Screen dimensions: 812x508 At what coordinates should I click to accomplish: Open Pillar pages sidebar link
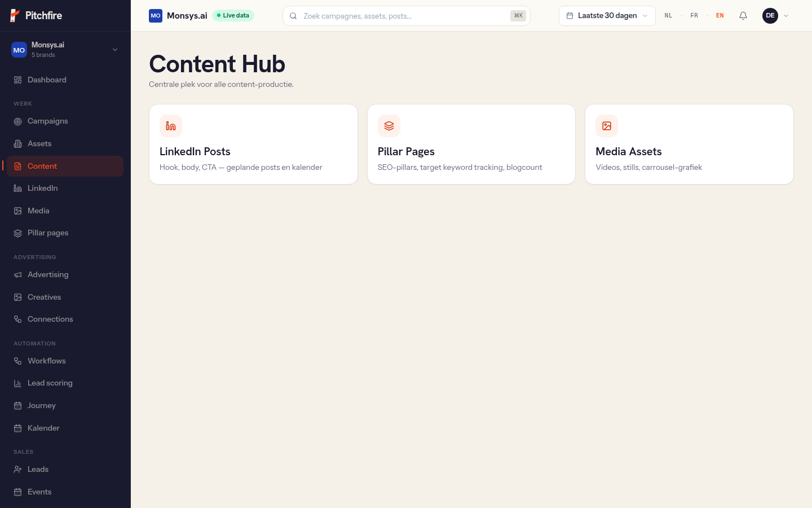tap(65, 233)
